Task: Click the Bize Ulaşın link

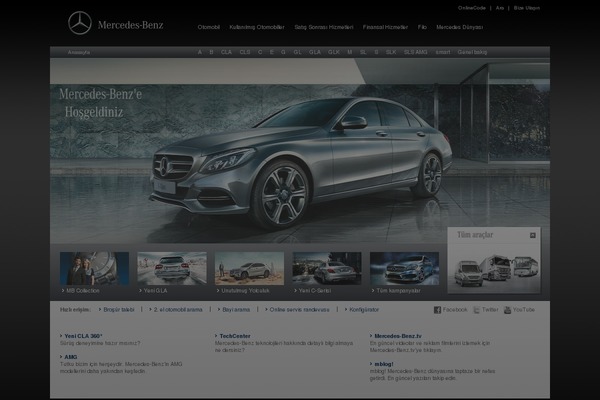Action: tap(527, 7)
